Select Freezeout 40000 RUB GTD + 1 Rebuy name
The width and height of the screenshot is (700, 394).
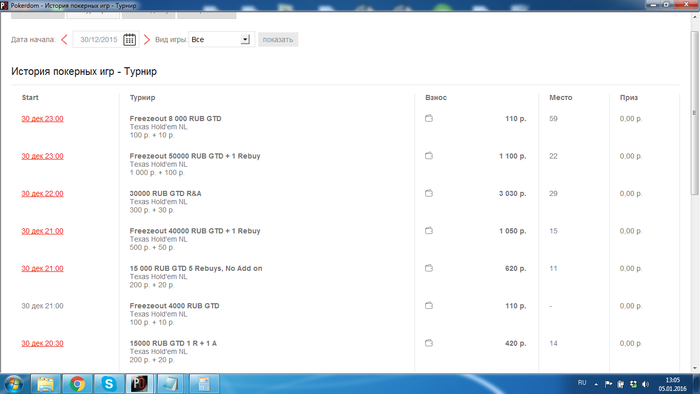[x=195, y=231]
